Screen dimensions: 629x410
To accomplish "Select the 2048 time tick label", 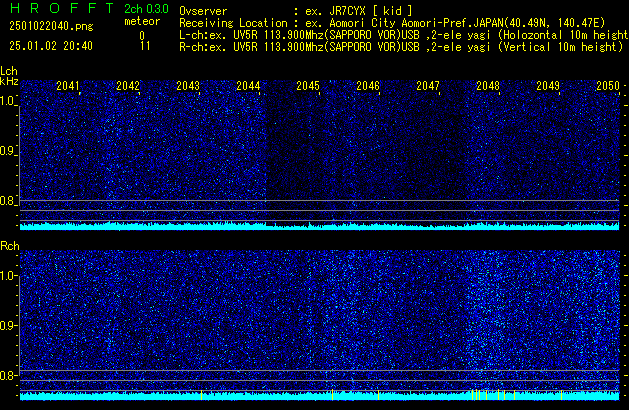I will click(488, 86).
